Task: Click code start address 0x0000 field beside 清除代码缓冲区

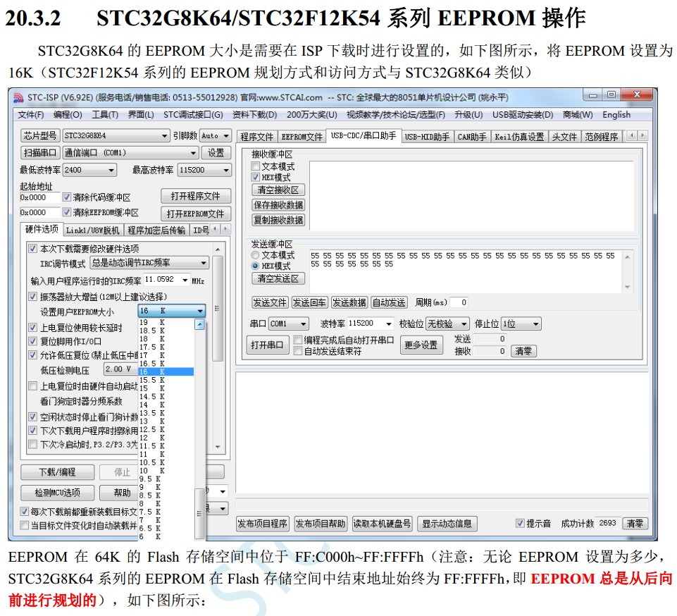Action: 39,197
